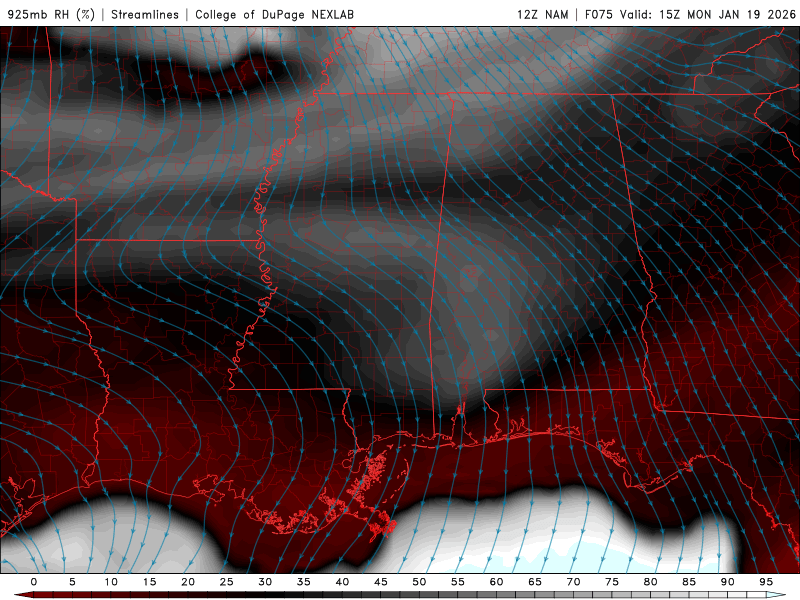Screen dimensions: 800x600
Task: Select the "Streamlines" label in the header
Action: 145,14
